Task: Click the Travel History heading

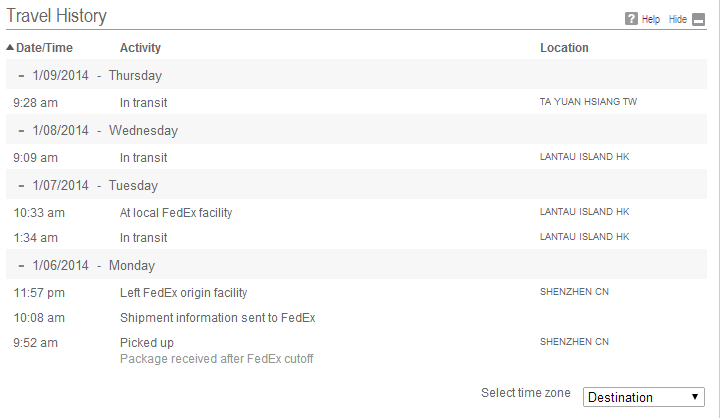Action: 56,16
